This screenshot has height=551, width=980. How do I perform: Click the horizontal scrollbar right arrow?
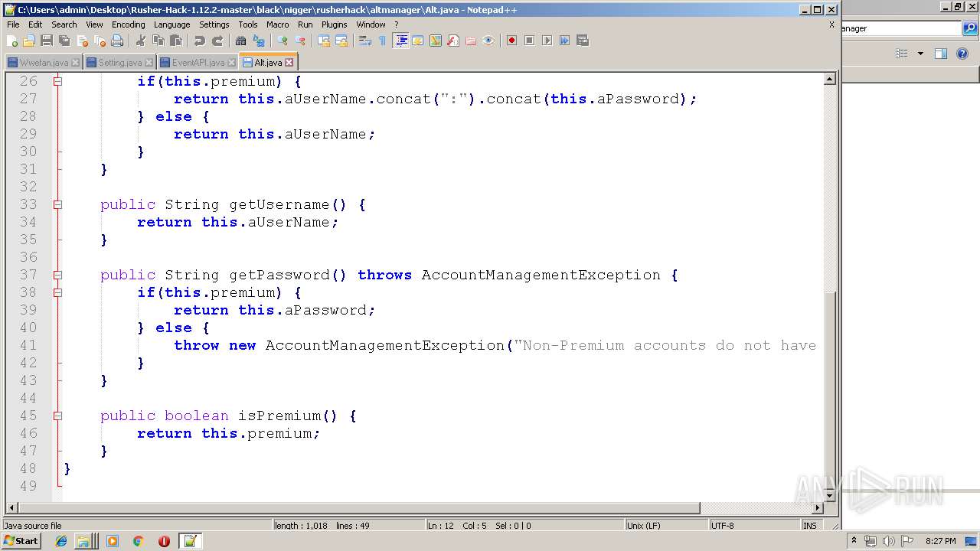click(817, 508)
